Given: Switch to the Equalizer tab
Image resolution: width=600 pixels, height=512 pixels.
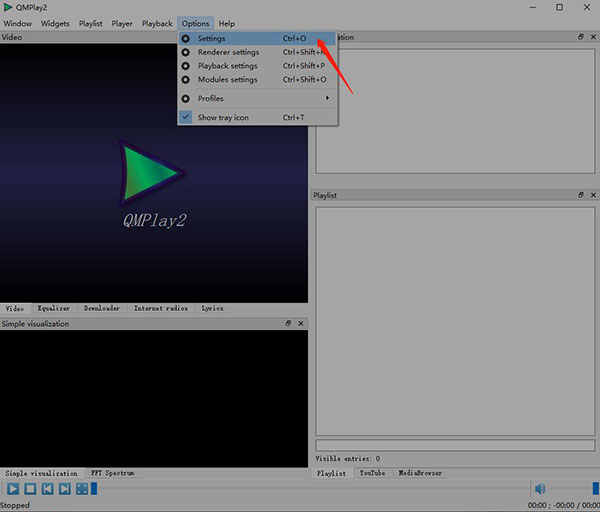Looking at the screenshot, I should pyautogui.click(x=54, y=308).
